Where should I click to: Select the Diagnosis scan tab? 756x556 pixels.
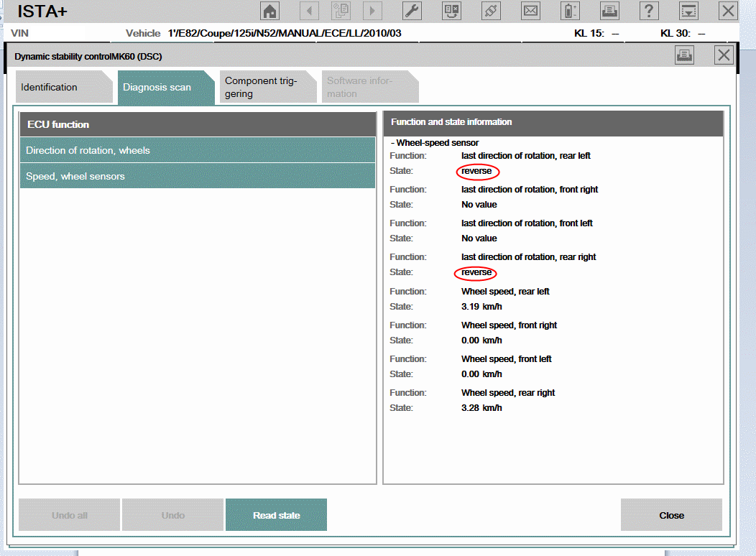166,87
